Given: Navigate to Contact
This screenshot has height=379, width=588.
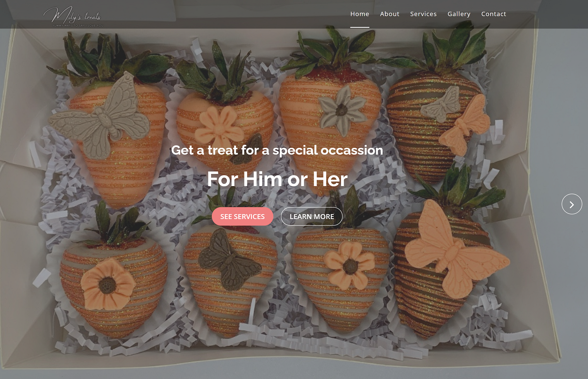Looking at the screenshot, I should [493, 14].
